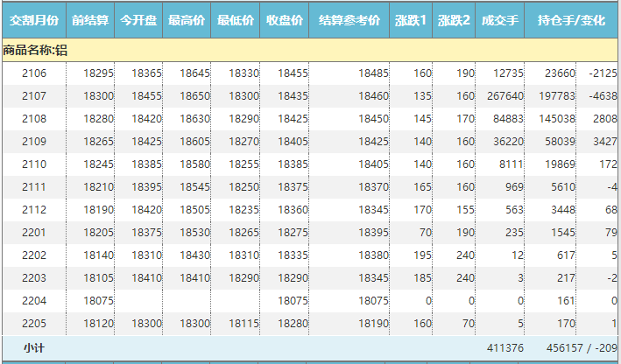Select the 成交手 column header
Viewport: 621px width, 364px height.
(499, 19)
